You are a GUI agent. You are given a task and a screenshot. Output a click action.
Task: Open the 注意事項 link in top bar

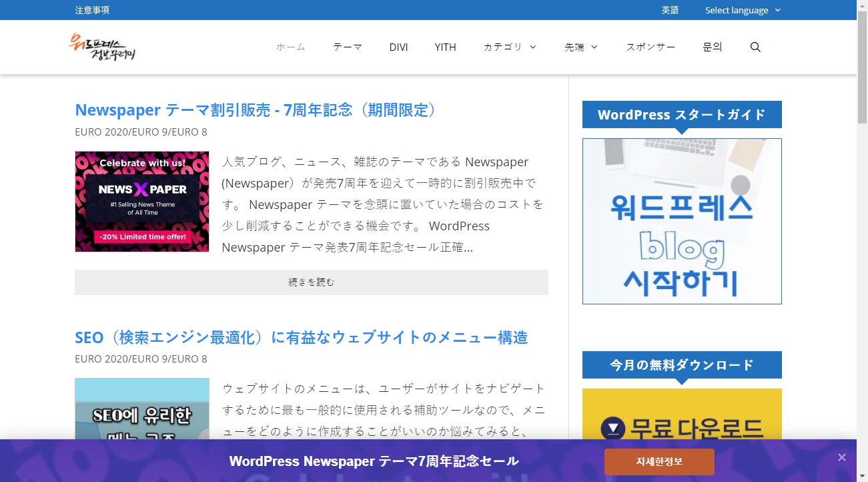pos(92,10)
